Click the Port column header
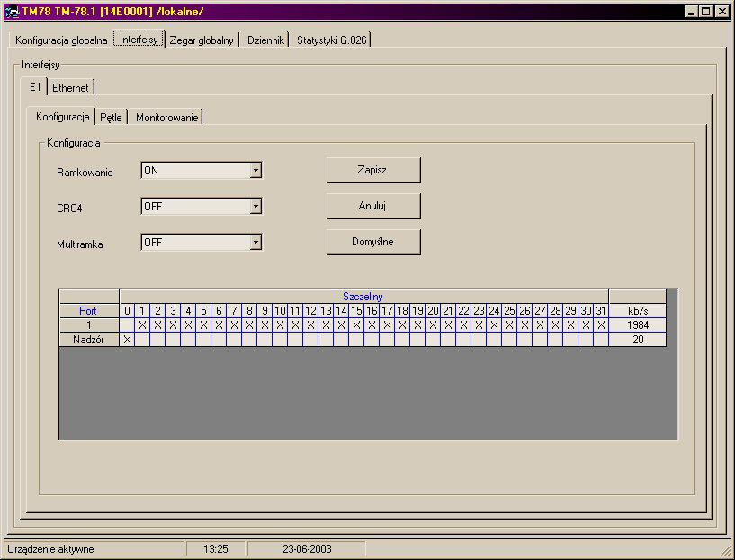The image size is (735, 560). [x=89, y=311]
